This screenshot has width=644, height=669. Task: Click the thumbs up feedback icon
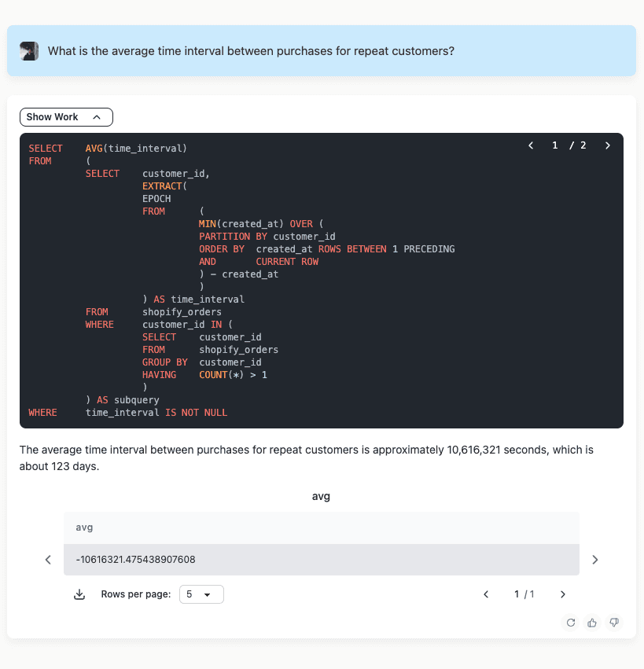coord(591,623)
